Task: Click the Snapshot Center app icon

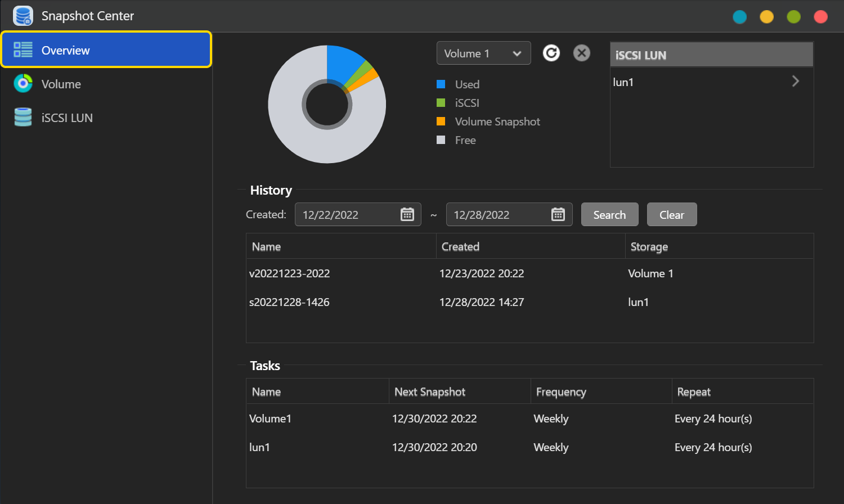Action: (x=23, y=16)
